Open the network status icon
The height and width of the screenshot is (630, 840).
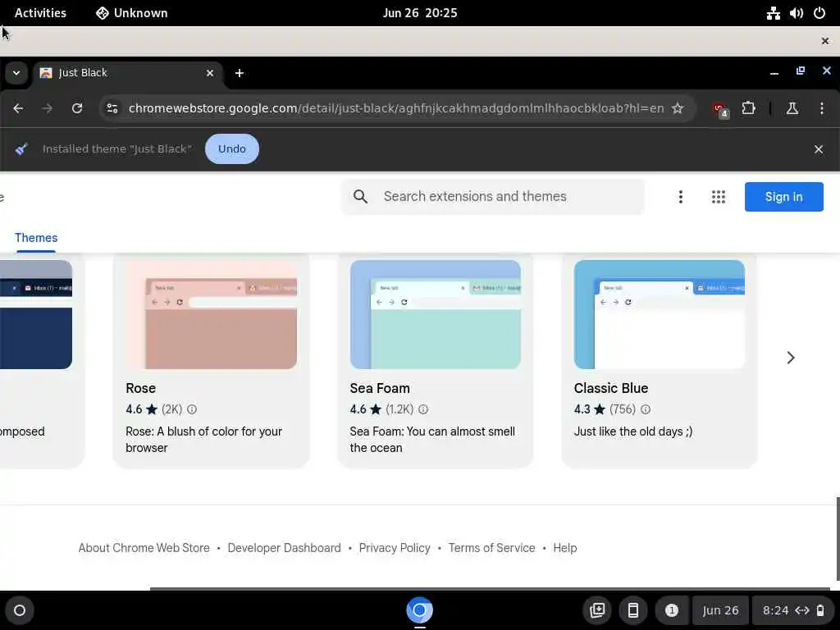pyautogui.click(x=773, y=13)
